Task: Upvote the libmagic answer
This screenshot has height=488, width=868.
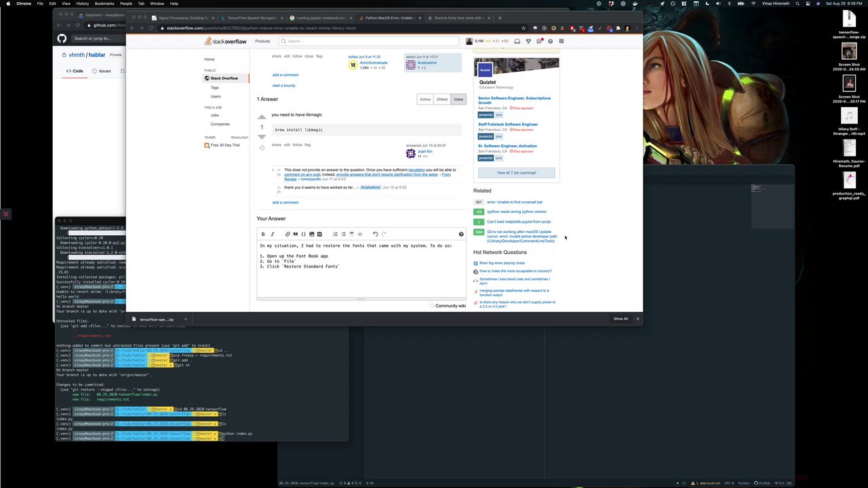Action: point(262,117)
